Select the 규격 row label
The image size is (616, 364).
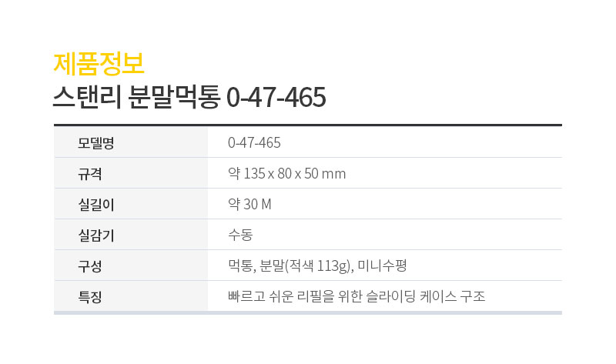90,174
